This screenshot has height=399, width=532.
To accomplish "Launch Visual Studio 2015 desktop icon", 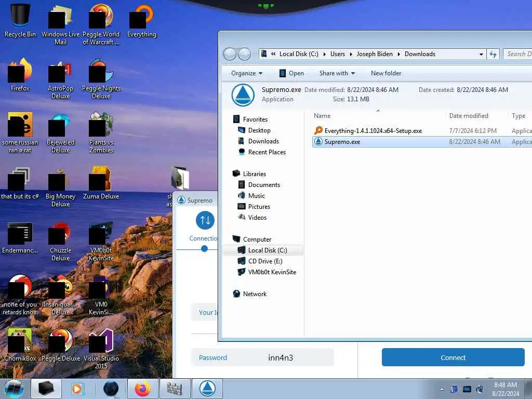I will click(101, 349).
